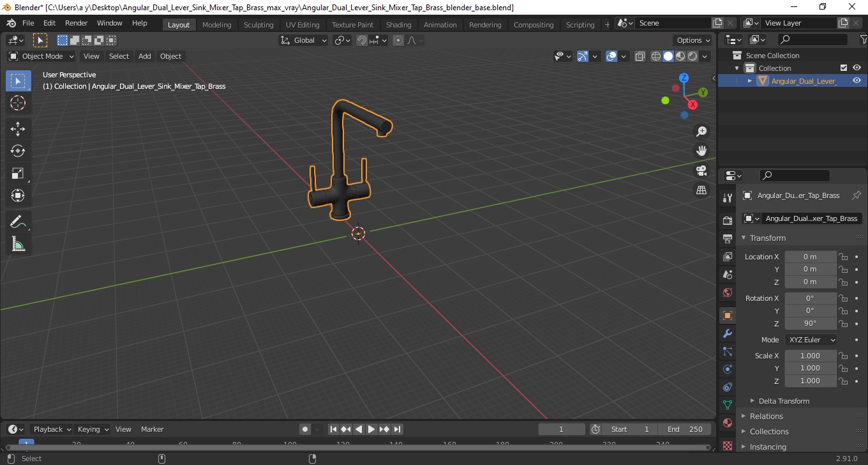Switch to material preview shading
The width and height of the screenshot is (868, 465).
click(680, 56)
